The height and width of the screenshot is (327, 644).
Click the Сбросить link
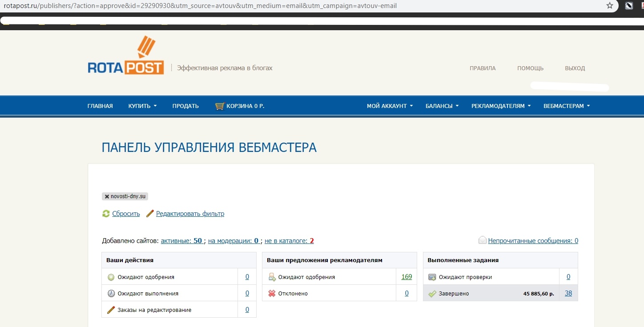(126, 214)
